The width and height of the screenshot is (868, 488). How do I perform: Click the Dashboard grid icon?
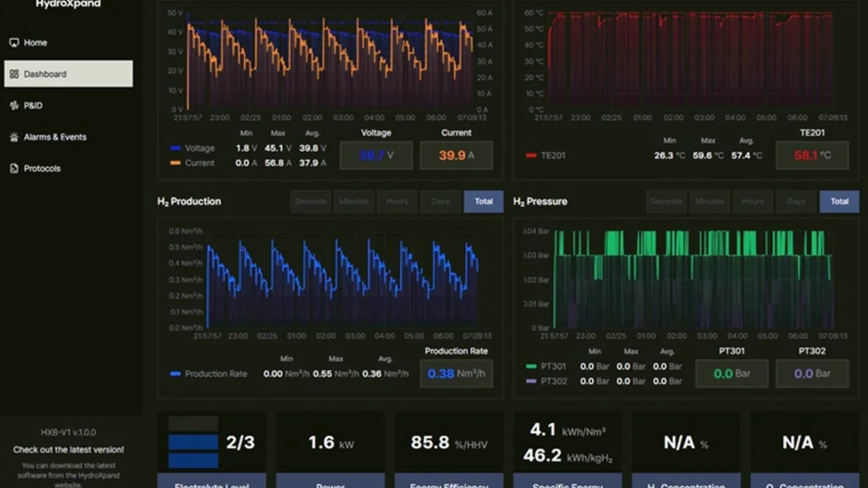tap(14, 74)
